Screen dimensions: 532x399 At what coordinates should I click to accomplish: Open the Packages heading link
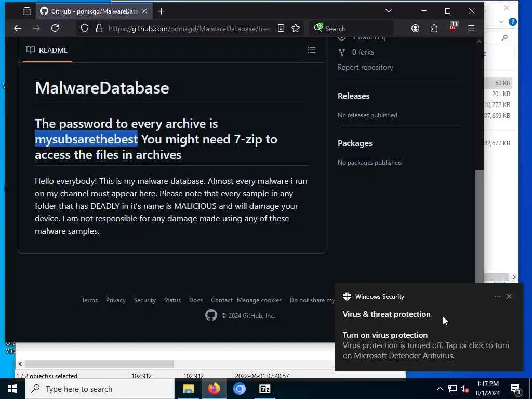pyautogui.click(x=355, y=143)
